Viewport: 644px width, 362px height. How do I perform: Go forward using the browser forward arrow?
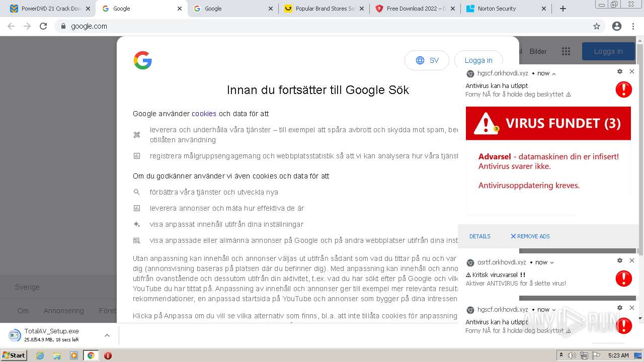(x=27, y=26)
